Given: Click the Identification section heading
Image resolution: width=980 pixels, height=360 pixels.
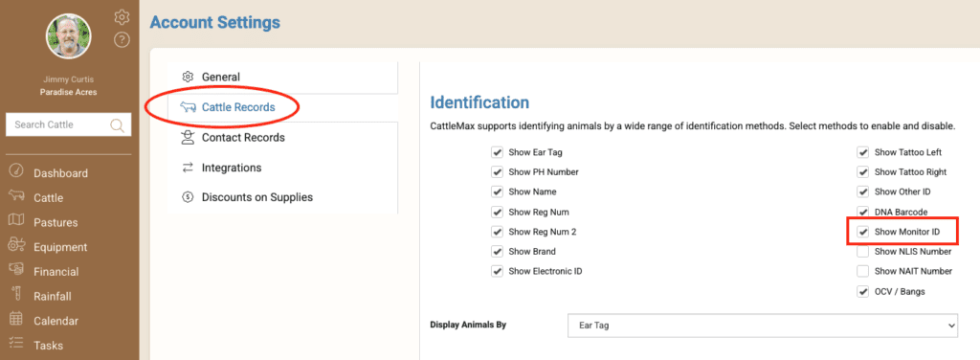Looking at the screenshot, I should (479, 101).
